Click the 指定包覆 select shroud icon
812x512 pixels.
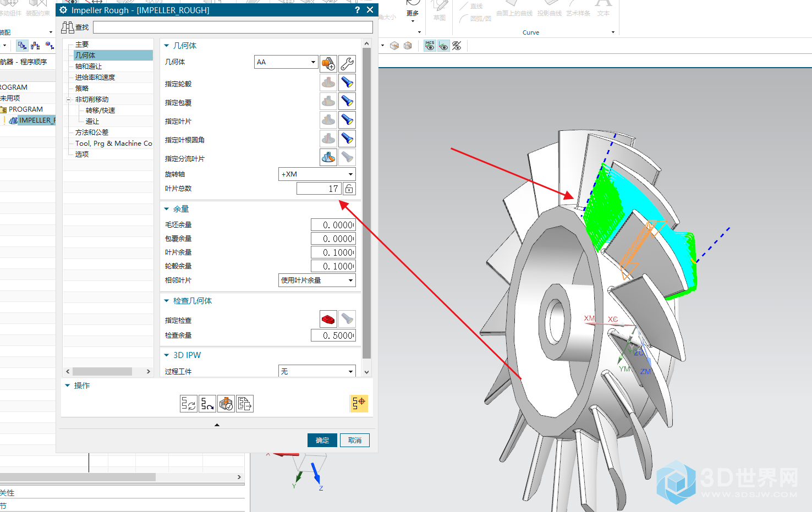coord(328,102)
